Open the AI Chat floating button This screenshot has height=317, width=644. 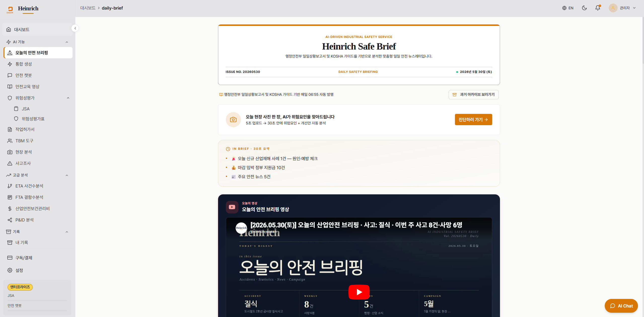pos(621,306)
